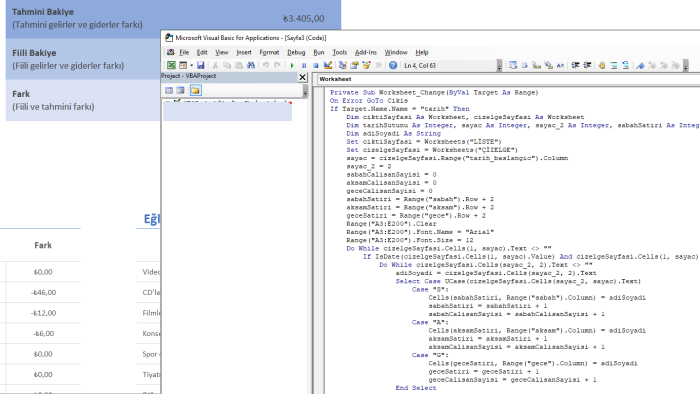Open the Edit menu
The height and width of the screenshot is (394, 700).
(x=202, y=52)
